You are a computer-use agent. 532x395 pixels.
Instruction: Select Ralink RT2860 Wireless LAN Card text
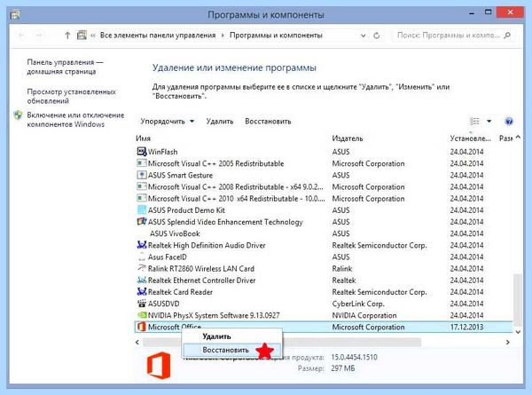coord(201,269)
